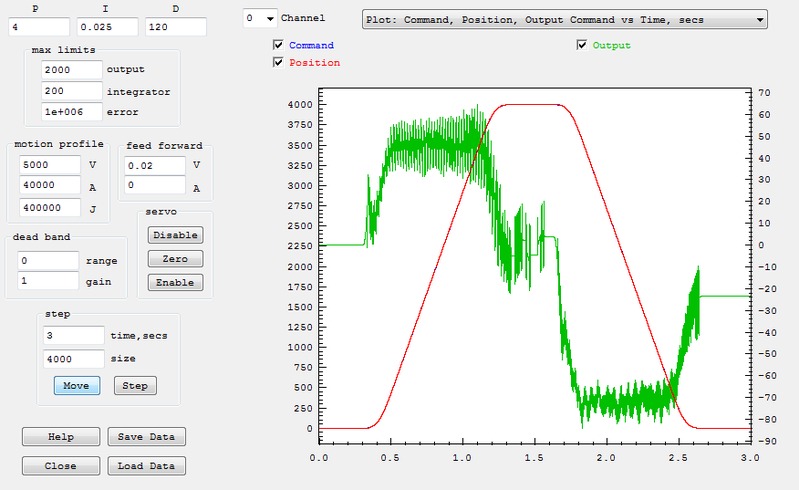This screenshot has height=490, width=799.
Task: Toggle the Command plot checkbox
Action: pyautogui.click(x=279, y=46)
